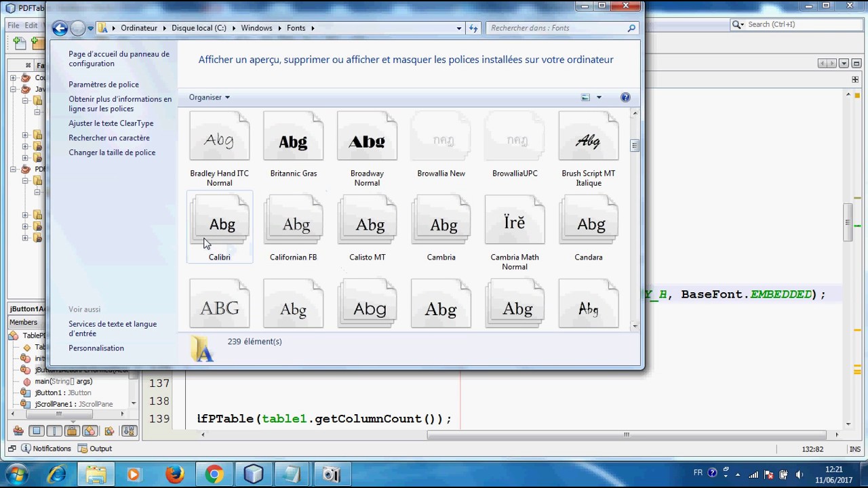
Task: Open NetBeans File menu
Action: point(14,25)
